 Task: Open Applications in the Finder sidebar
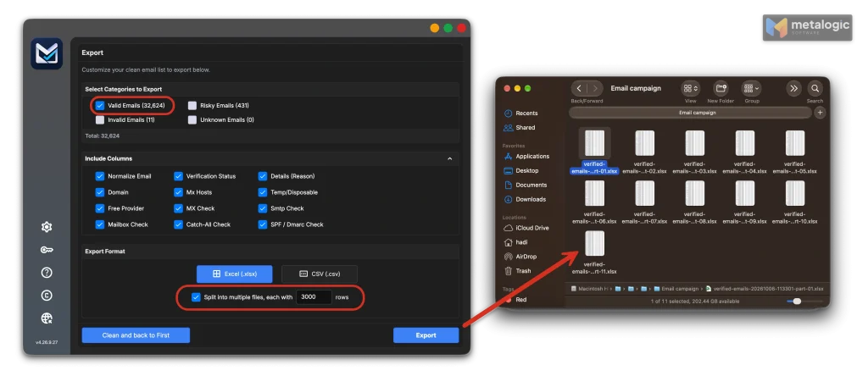526,157
